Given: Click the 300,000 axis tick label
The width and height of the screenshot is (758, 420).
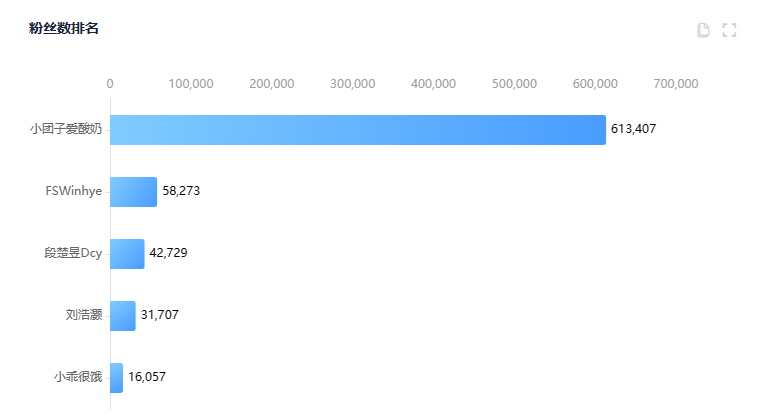Looking at the screenshot, I should (352, 84).
